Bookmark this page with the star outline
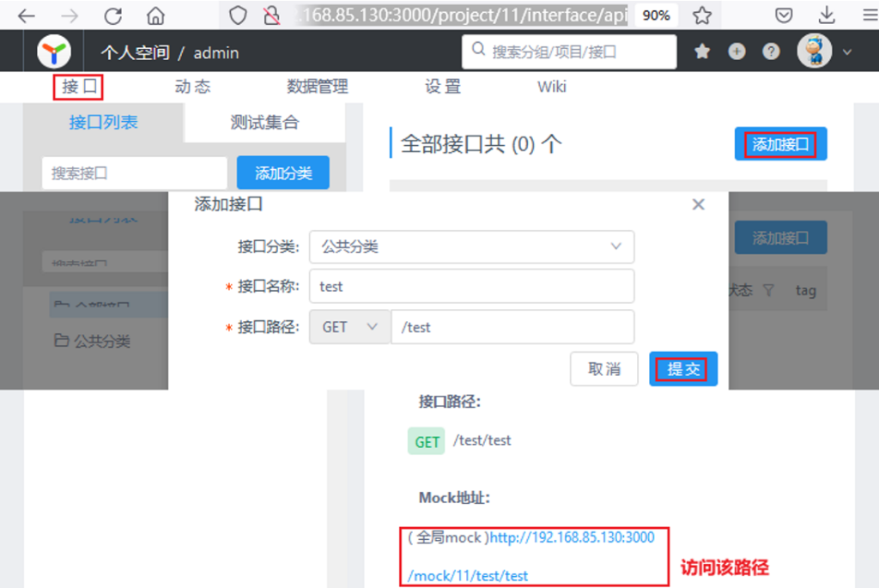 pyautogui.click(x=702, y=15)
